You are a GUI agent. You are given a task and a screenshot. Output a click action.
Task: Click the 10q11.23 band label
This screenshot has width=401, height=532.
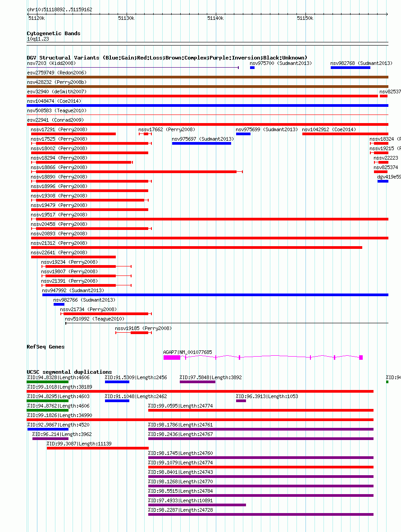coord(38,39)
